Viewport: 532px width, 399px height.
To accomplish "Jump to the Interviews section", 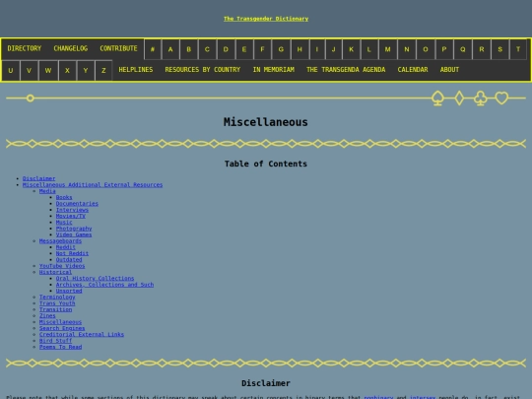I will pyautogui.click(x=72, y=210).
